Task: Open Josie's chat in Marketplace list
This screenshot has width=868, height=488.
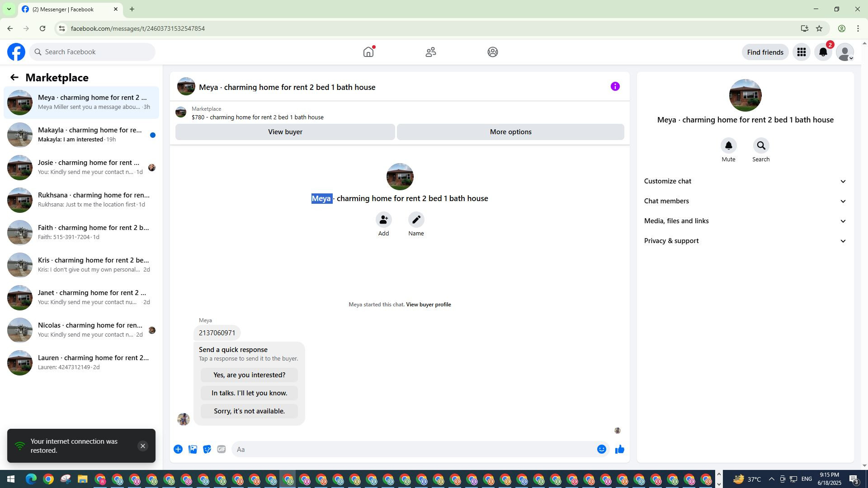Action: pos(81,167)
